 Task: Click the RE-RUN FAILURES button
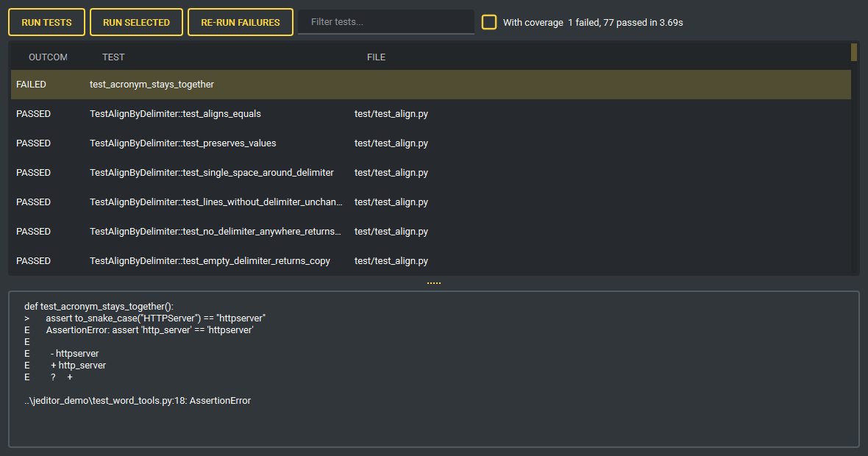241,22
